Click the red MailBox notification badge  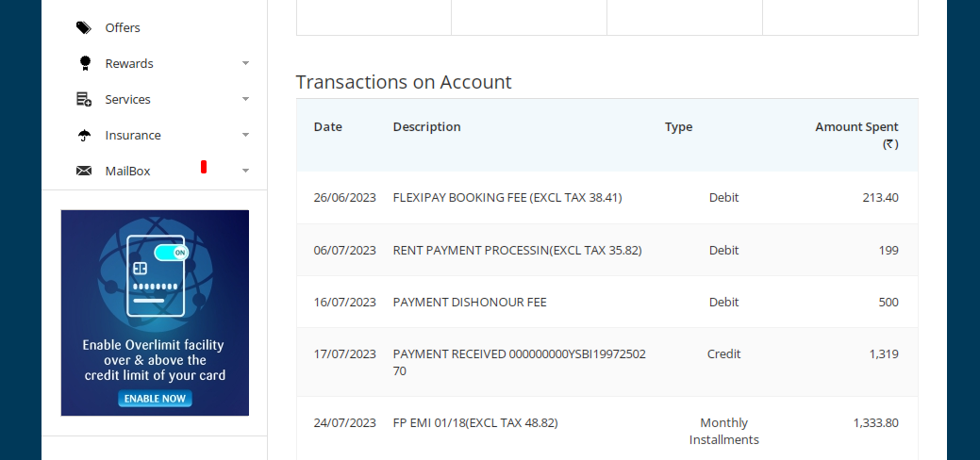tap(204, 167)
